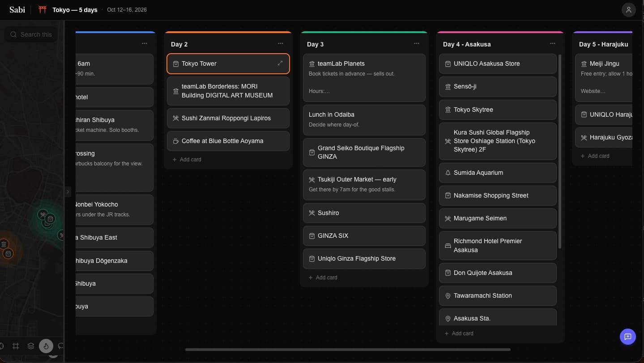The height and width of the screenshot is (363, 644).
Task: Add a card to Day 2
Action: click(x=187, y=160)
